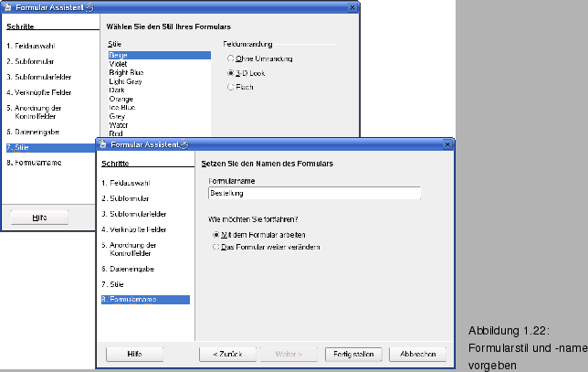588x372 pixels.
Task: Open 'Hilfe' in the front name dialog
Action: point(134,353)
